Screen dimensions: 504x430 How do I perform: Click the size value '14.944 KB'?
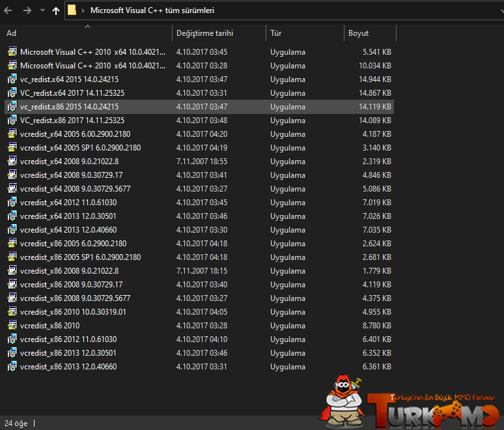(x=375, y=79)
